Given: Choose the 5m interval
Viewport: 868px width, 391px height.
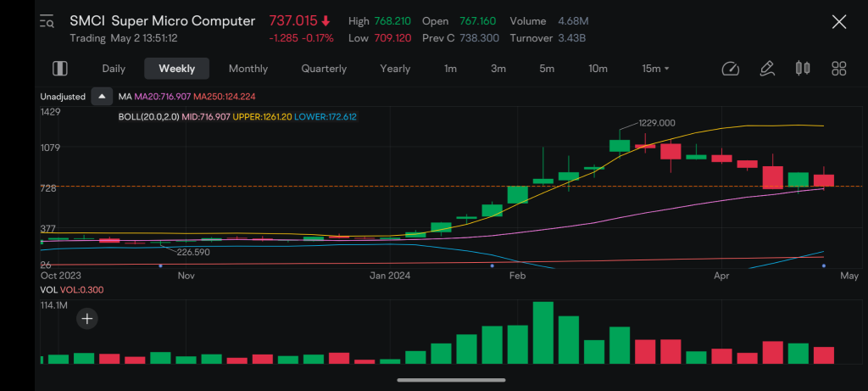Looking at the screenshot, I should point(547,69).
